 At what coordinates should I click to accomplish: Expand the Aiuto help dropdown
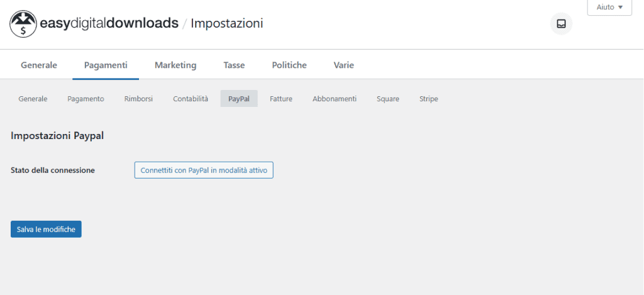point(609,7)
